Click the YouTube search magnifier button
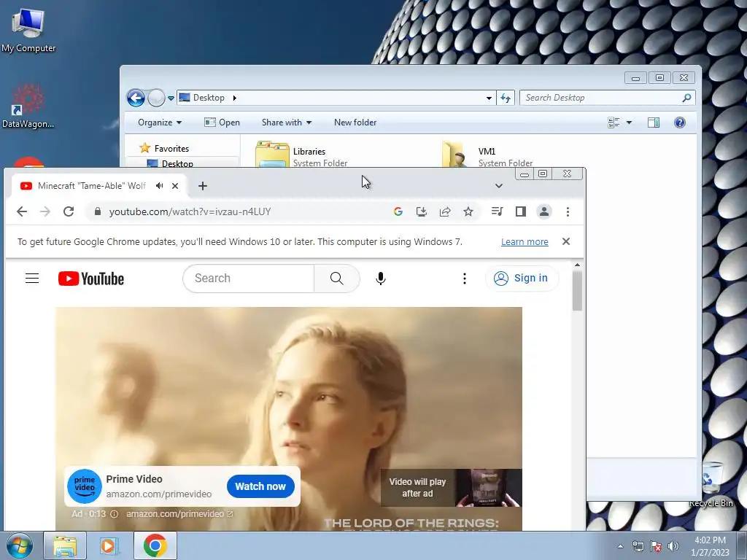747x560 pixels. 337,278
